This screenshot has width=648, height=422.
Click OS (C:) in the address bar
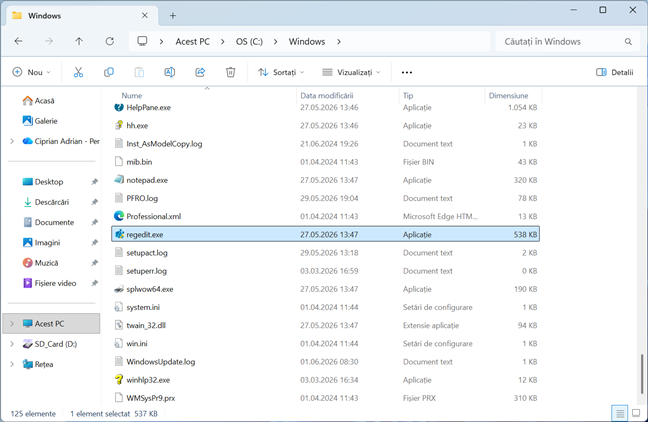coord(249,42)
